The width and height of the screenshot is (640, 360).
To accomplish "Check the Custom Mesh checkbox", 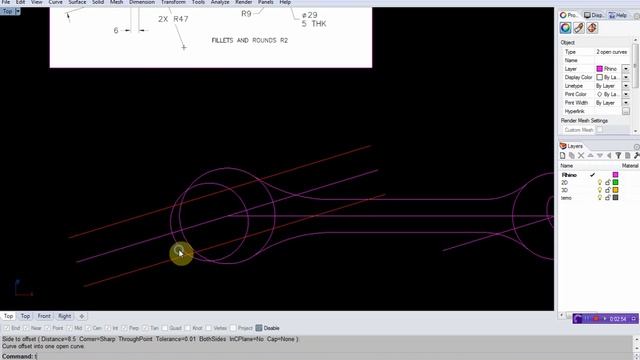I will pyautogui.click(x=599, y=130).
